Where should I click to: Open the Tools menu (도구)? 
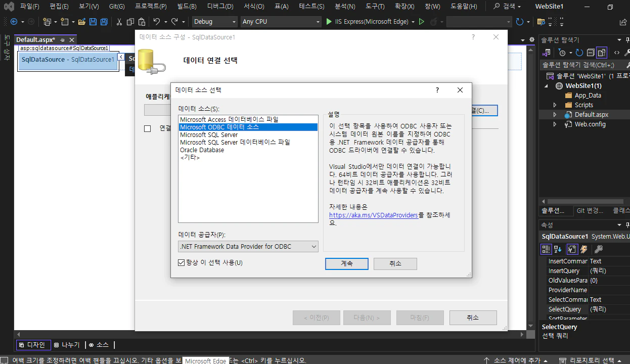tap(375, 7)
